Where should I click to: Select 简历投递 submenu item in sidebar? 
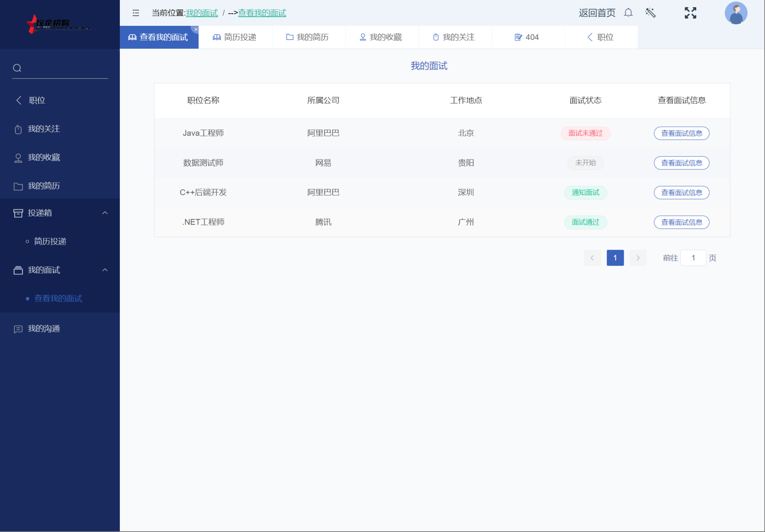coord(50,242)
